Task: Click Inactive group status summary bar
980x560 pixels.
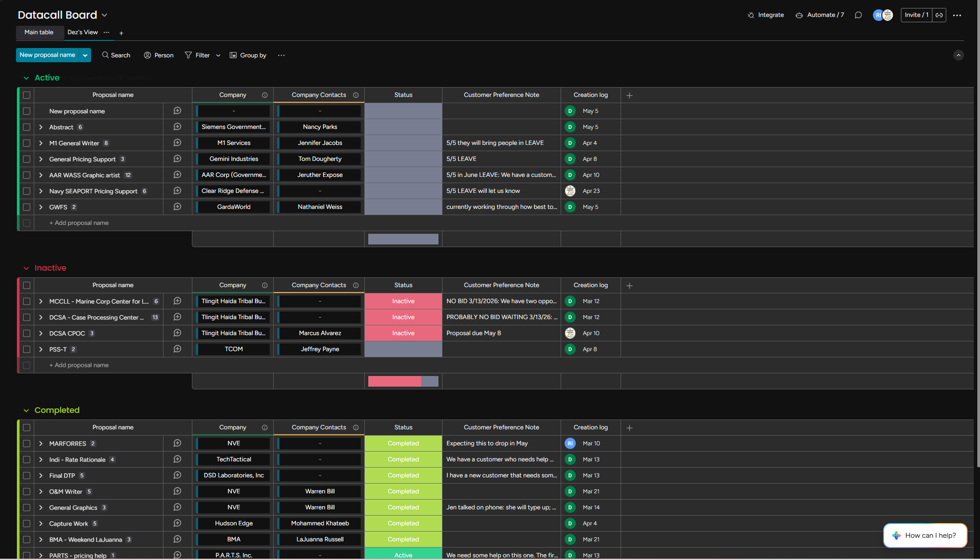Action: pyautogui.click(x=403, y=381)
